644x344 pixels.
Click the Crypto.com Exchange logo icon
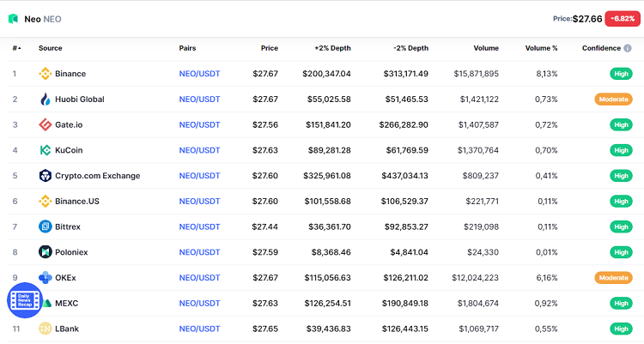(46, 176)
